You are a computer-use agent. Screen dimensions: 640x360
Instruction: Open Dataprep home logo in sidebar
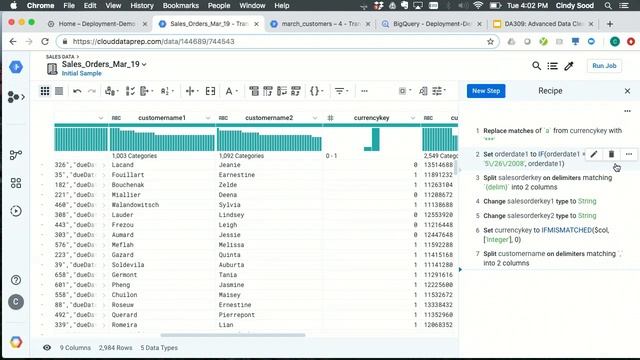[16, 67]
